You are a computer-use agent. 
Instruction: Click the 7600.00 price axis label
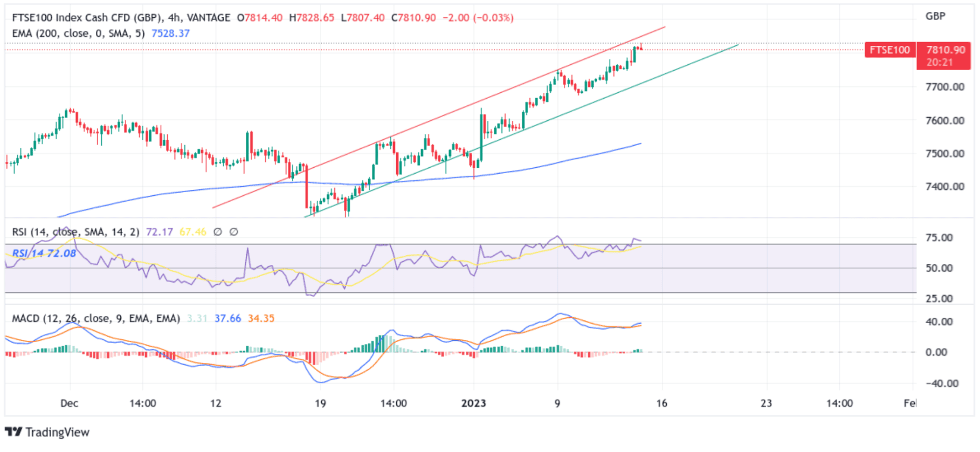[x=945, y=120]
